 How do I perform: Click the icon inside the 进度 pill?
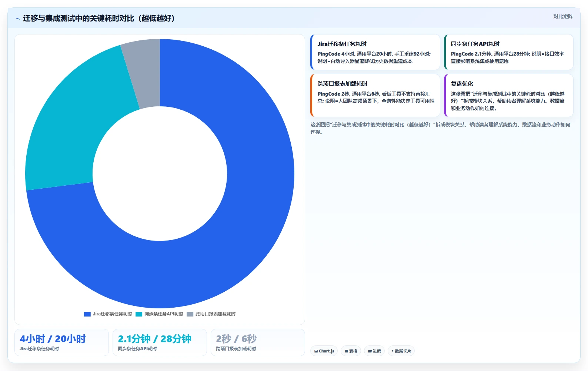click(370, 351)
